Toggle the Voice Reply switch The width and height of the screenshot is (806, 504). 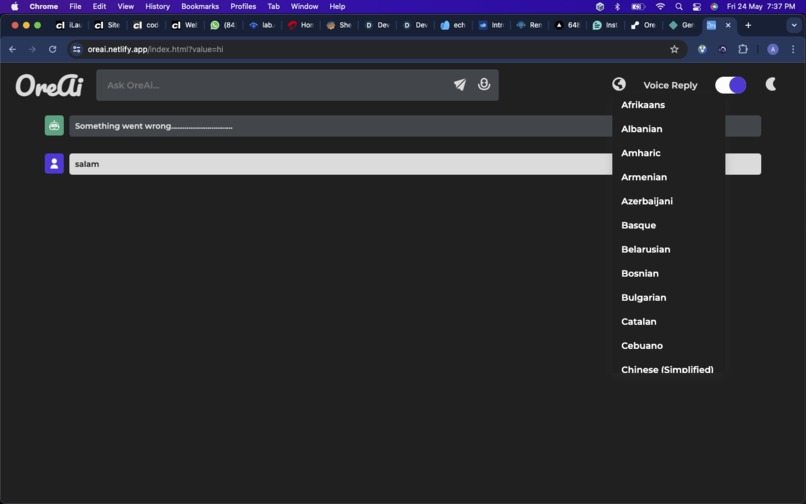click(x=730, y=85)
